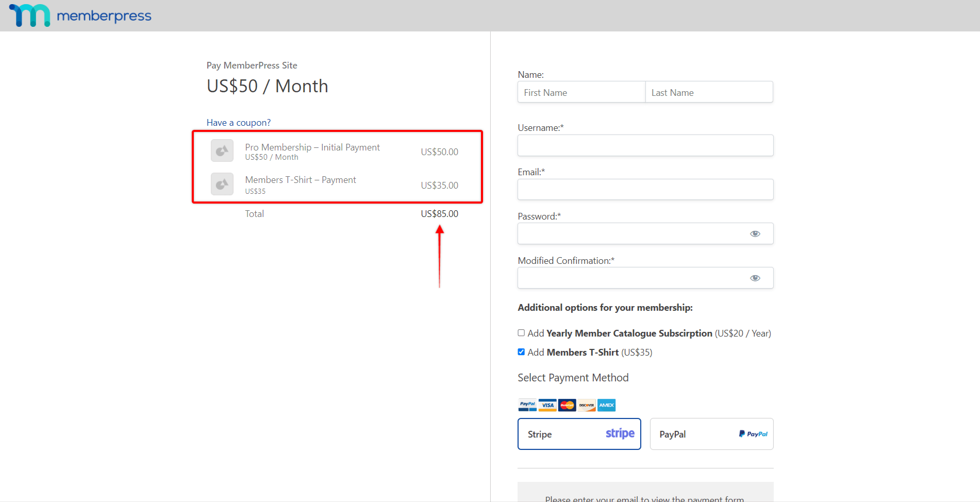The width and height of the screenshot is (980, 502).
Task: Click the MemberPress logo in the header
Action: coord(80,15)
